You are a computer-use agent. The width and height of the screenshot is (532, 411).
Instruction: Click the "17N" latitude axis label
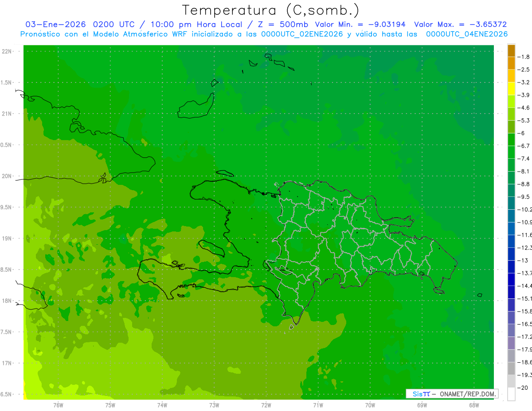(7, 363)
